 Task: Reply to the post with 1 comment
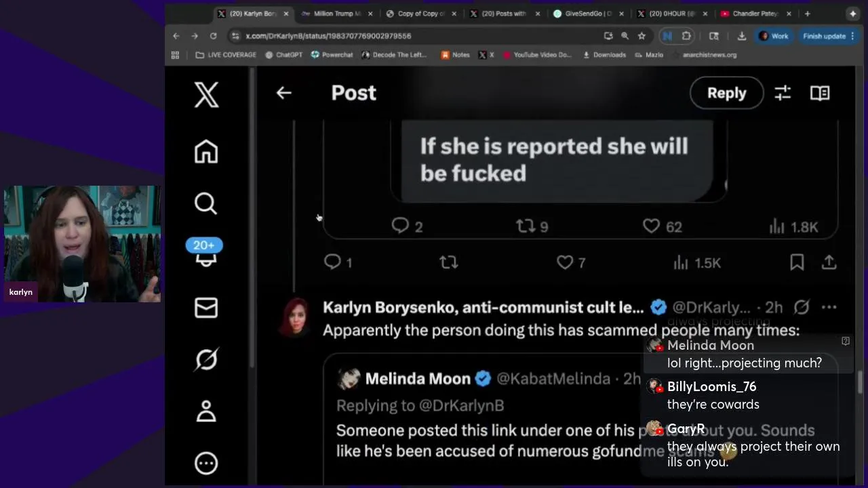(x=338, y=262)
